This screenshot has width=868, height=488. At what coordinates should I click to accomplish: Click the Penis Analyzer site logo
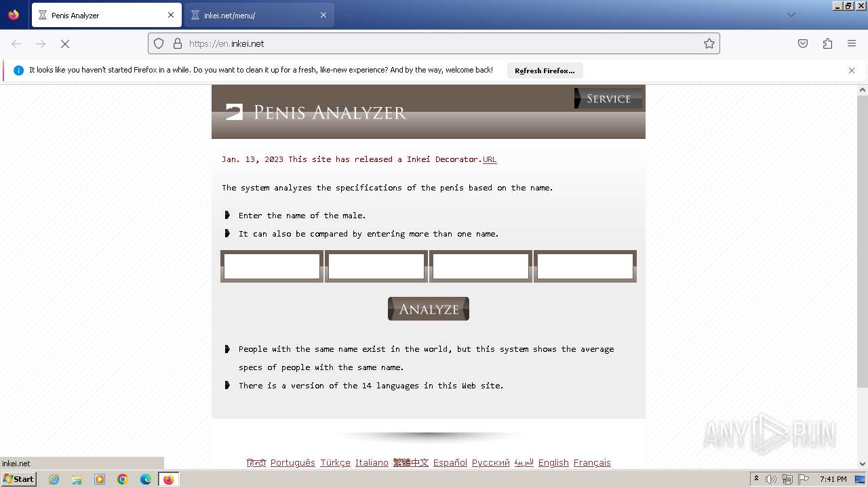(316, 112)
